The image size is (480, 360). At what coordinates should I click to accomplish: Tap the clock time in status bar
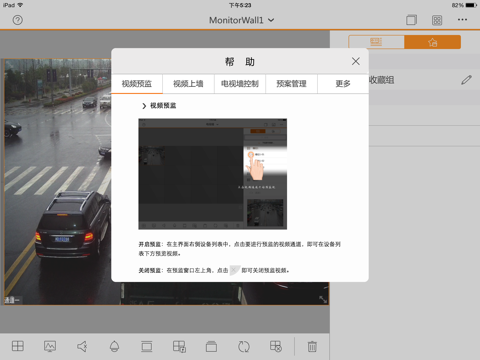click(x=240, y=5)
